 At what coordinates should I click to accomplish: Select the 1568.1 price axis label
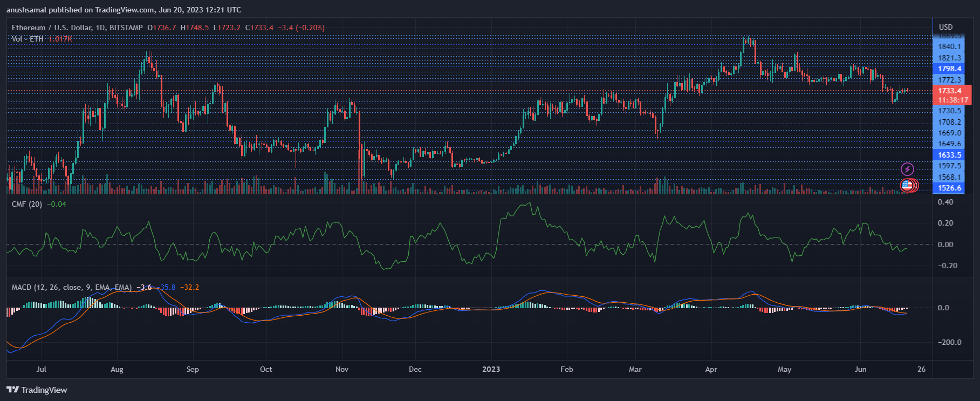[949, 177]
